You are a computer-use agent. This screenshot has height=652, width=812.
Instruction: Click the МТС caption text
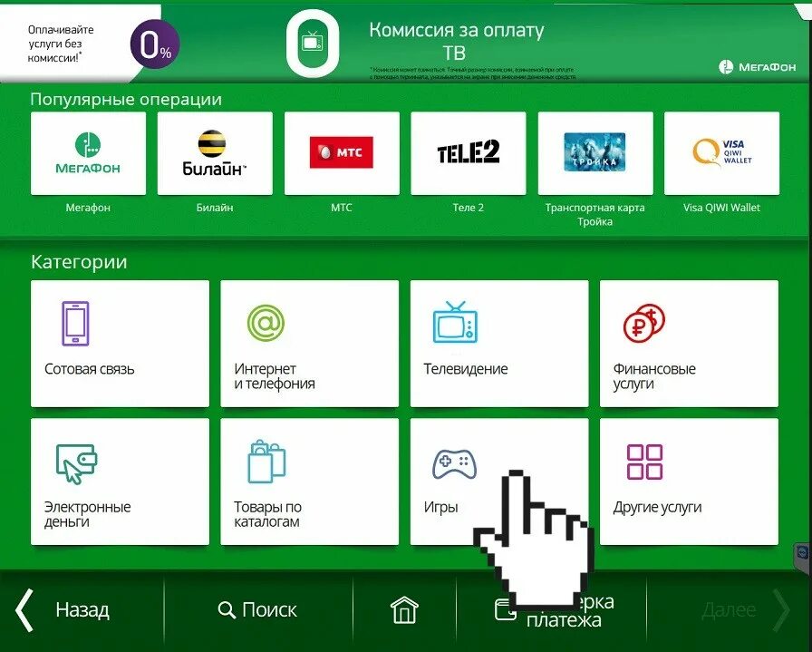click(342, 208)
